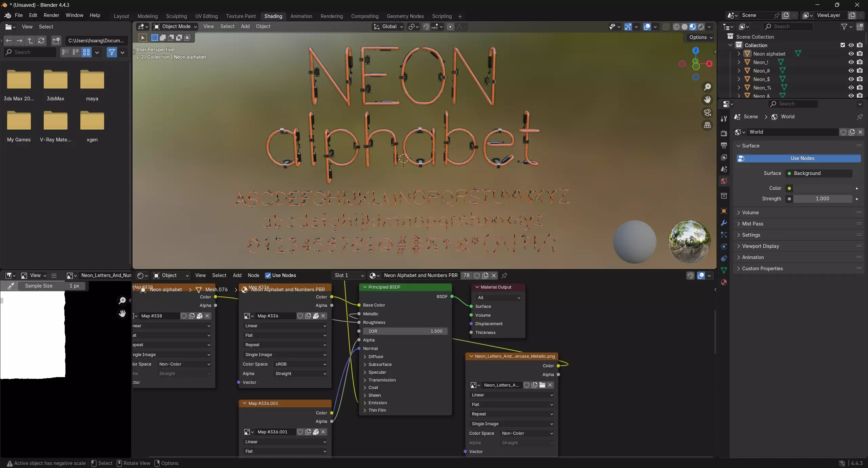Screen dimensions: 868x468
Task: Open the Material properties tab icon
Action: click(724, 282)
